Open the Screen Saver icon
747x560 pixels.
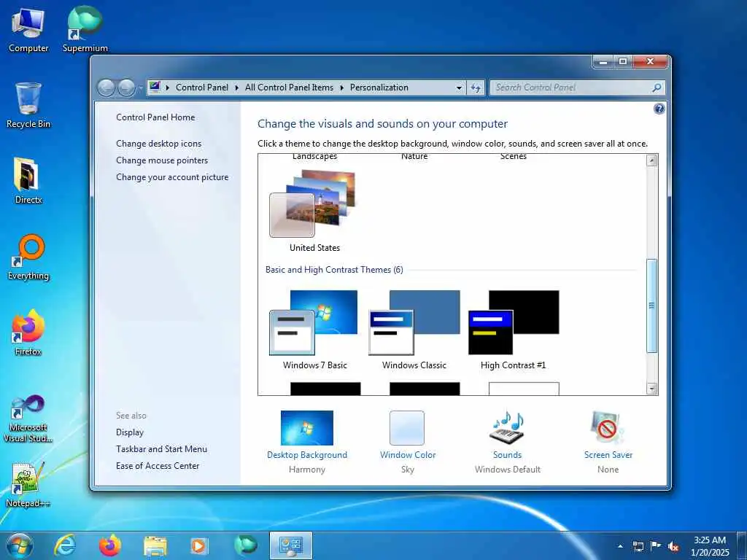(x=608, y=427)
